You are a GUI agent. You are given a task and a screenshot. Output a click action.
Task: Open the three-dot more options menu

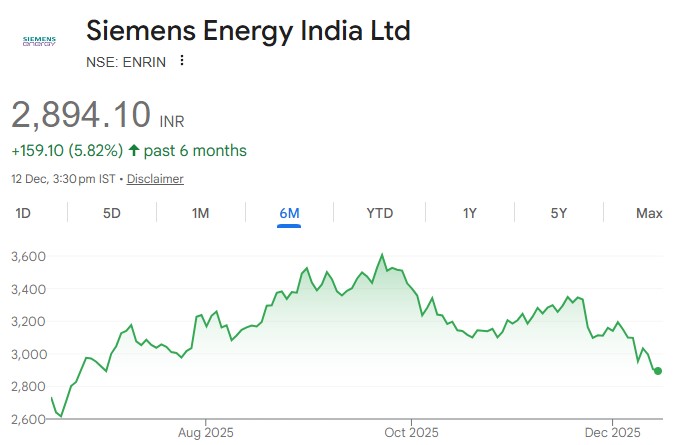tap(182, 60)
